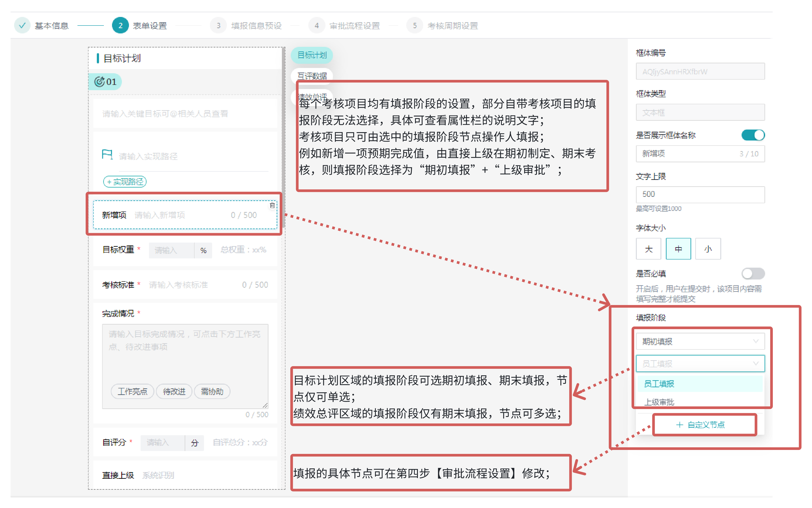Click the checkmark icon for 基本信息 step

22,26
